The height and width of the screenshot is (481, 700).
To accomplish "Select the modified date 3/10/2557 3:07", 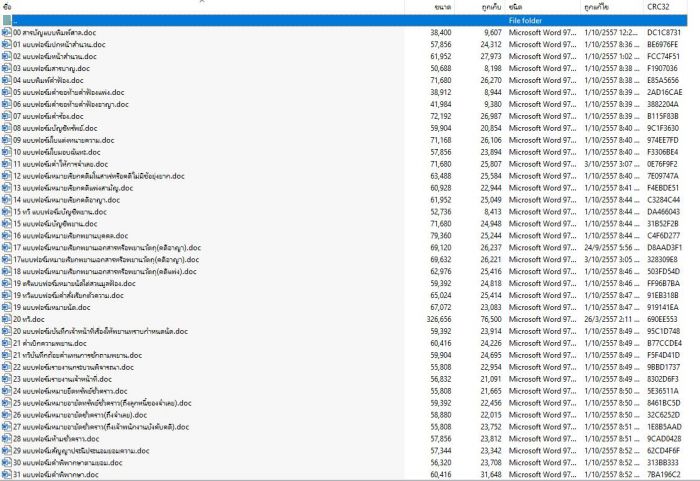I will coord(611,164).
